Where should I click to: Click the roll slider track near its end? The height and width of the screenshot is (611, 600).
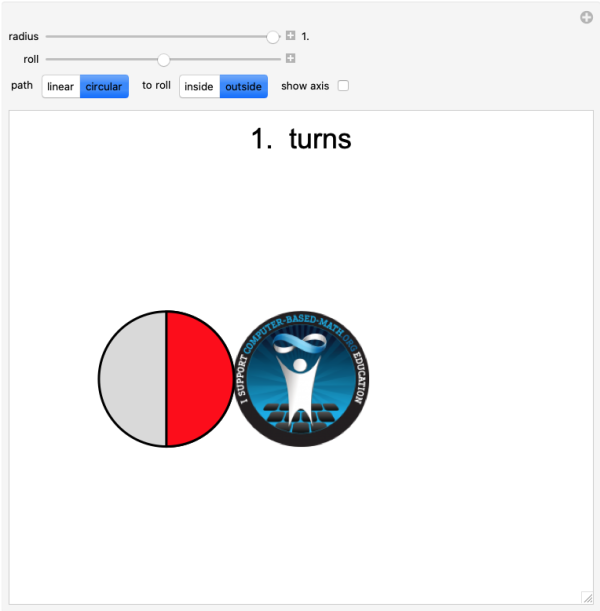[275, 59]
